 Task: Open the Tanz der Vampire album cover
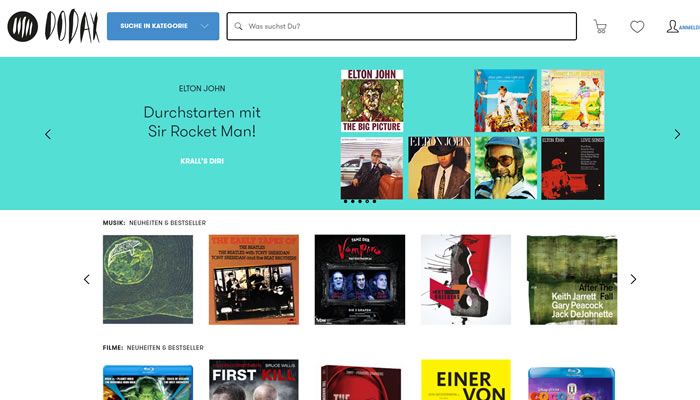click(360, 279)
